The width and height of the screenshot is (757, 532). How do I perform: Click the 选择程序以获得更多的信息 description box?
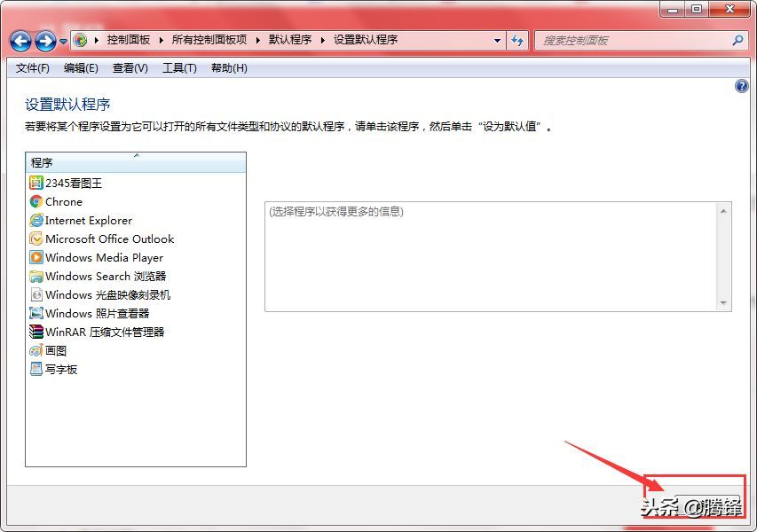pos(498,256)
